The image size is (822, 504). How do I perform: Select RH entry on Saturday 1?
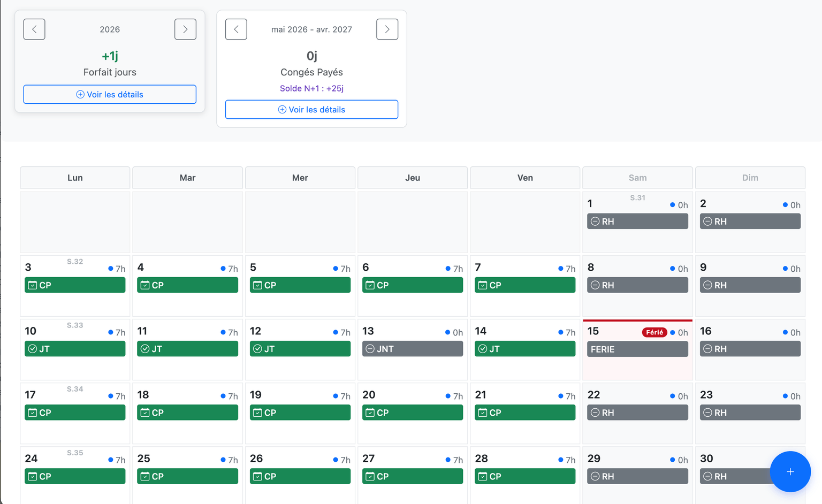637,222
